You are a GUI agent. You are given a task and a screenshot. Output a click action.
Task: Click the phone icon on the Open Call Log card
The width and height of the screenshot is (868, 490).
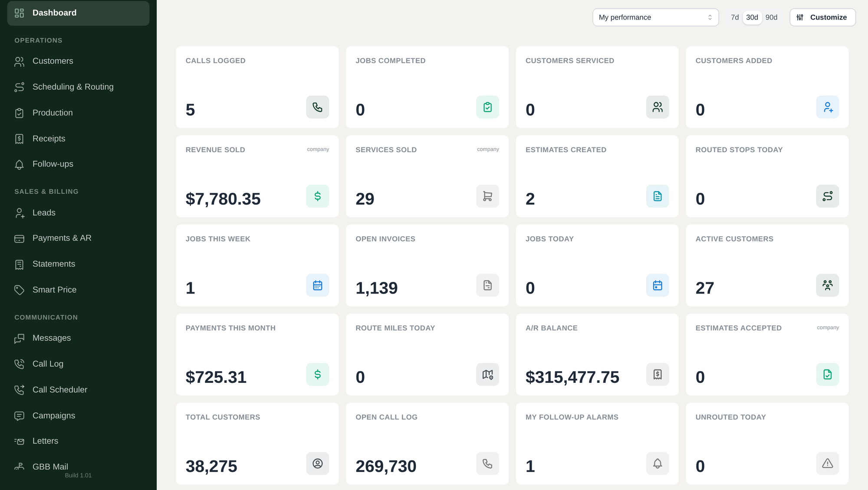487,464
